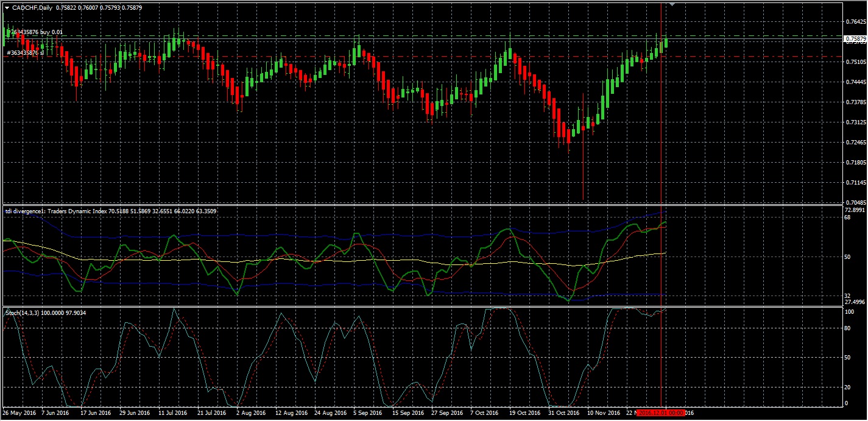Click TDI scale value 72.8991

(855, 210)
